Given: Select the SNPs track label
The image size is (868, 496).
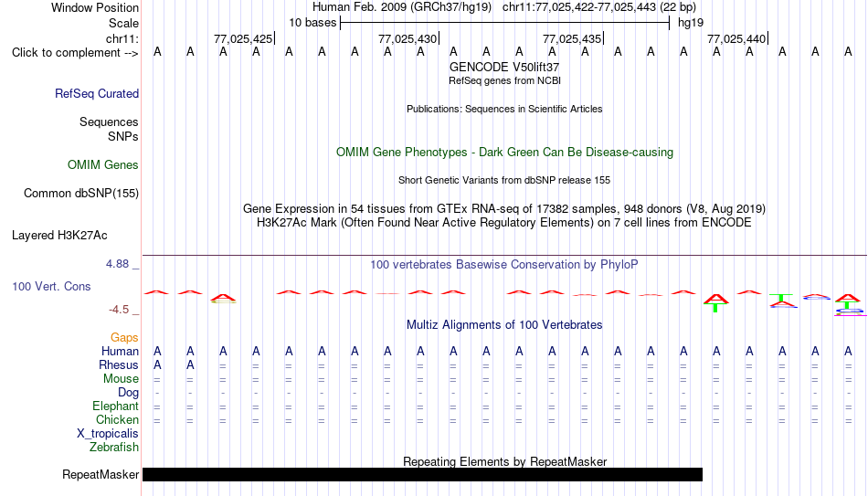Looking at the screenshot, I should 123,136.
